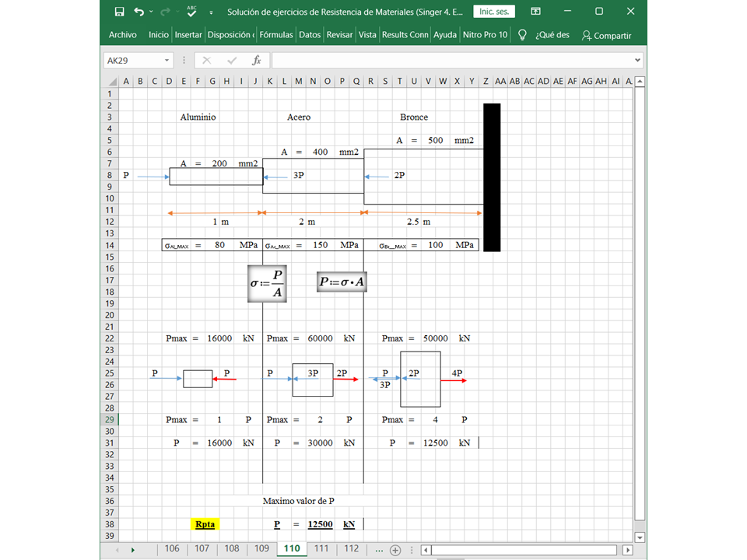Click the vertical scrollbar up arrow
The image size is (747, 560).
(x=640, y=82)
